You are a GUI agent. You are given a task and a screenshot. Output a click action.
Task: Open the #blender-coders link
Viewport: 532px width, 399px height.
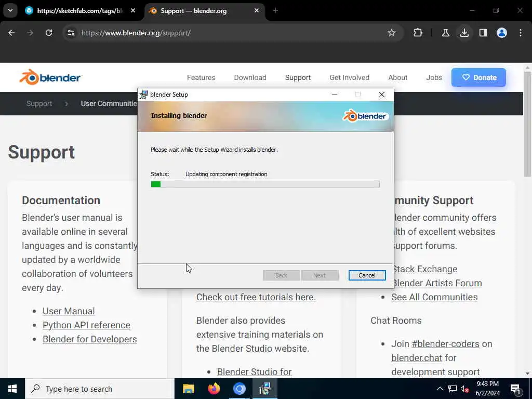[445, 344]
